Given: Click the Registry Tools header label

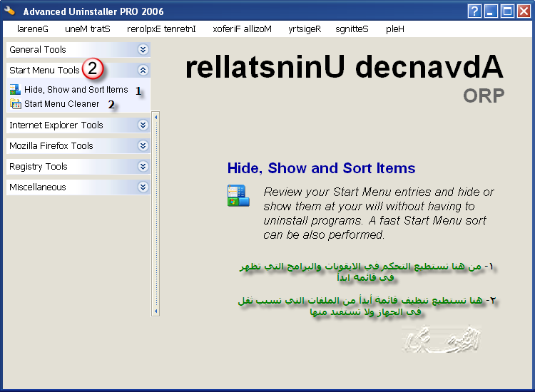Looking at the screenshot, I should click(39, 167).
